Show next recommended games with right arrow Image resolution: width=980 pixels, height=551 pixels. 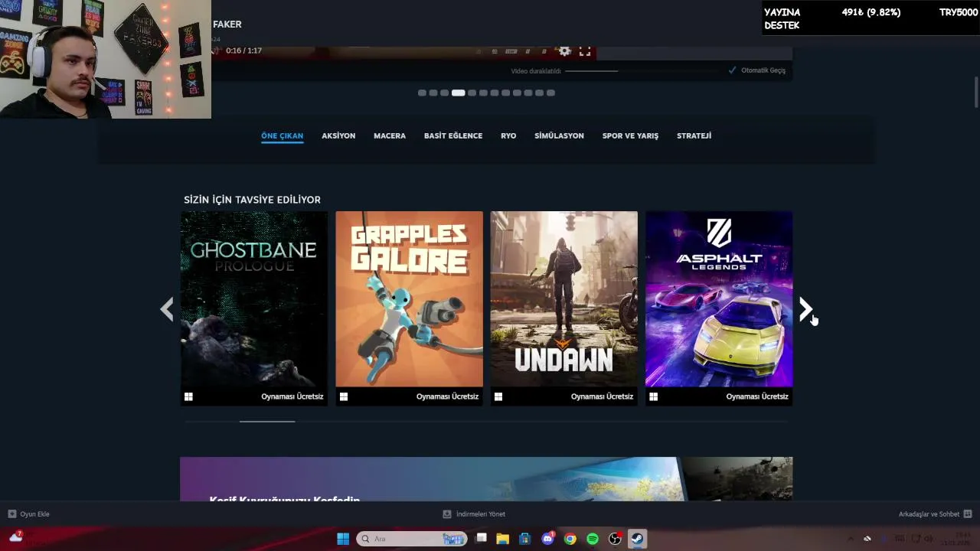click(x=805, y=309)
